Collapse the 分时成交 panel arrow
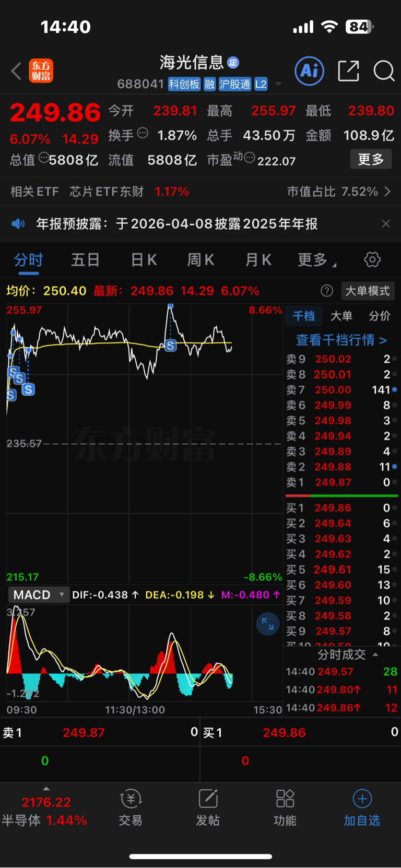Viewport: 401px width, 868px height. point(375,655)
